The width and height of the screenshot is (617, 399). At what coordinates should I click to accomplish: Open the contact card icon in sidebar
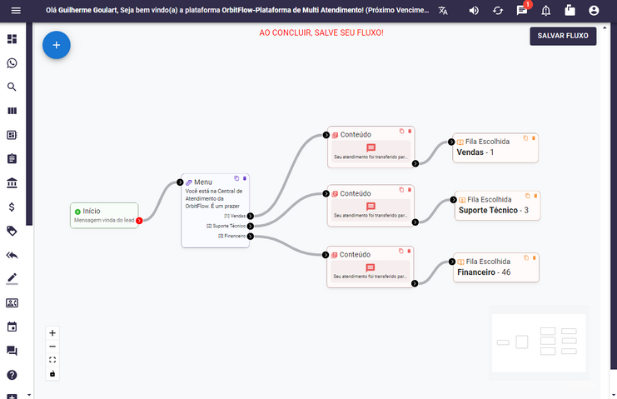[12, 303]
